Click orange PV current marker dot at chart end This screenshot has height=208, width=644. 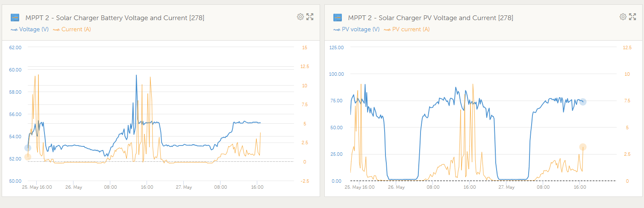click(x=583, y=147)
